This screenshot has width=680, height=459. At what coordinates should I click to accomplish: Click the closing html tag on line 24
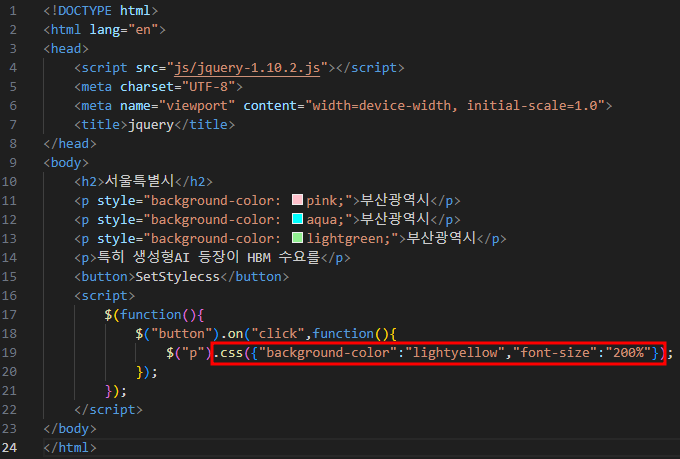70,447
